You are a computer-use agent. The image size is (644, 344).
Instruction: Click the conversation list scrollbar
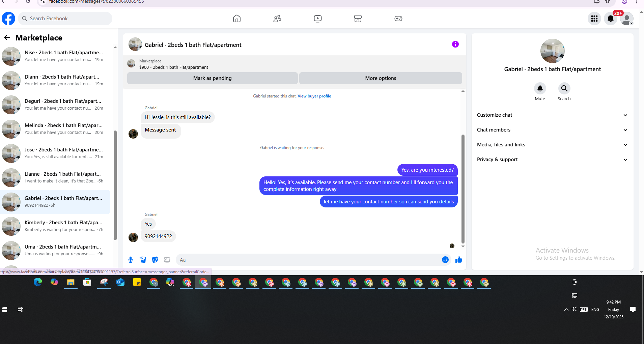click(x=115, y=185)
